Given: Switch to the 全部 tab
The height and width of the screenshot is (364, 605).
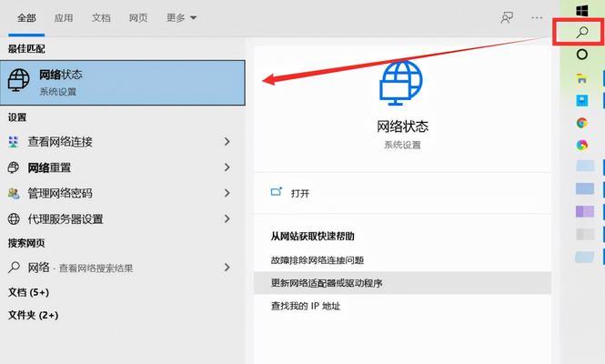Looking at the screenshot, I should point(26,18).
